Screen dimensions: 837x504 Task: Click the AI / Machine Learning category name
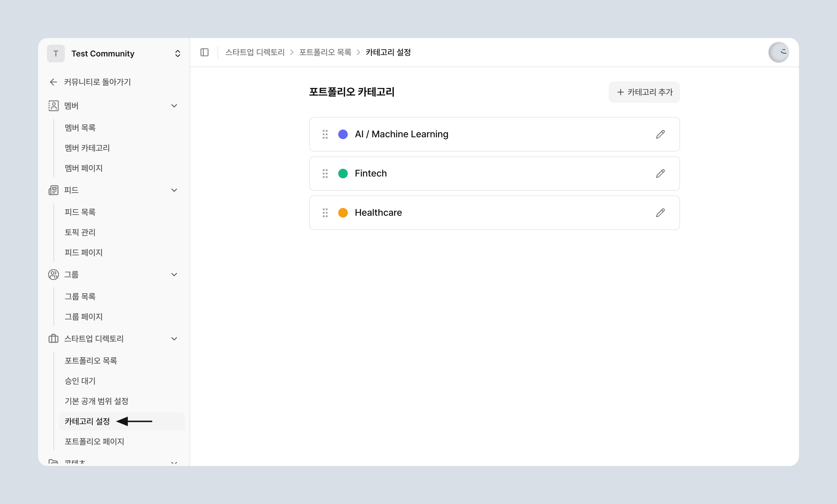[402, 134]
